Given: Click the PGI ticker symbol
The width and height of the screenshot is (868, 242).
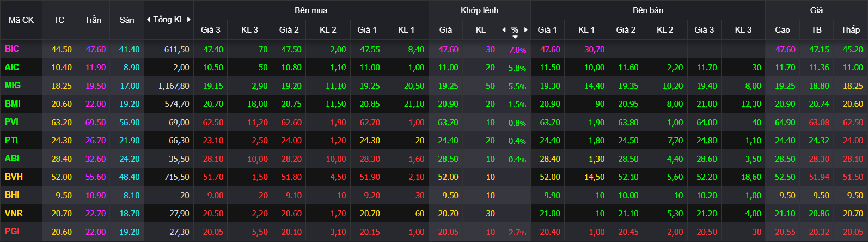Looking at the screenshot, I should click(x=12, y=231).
